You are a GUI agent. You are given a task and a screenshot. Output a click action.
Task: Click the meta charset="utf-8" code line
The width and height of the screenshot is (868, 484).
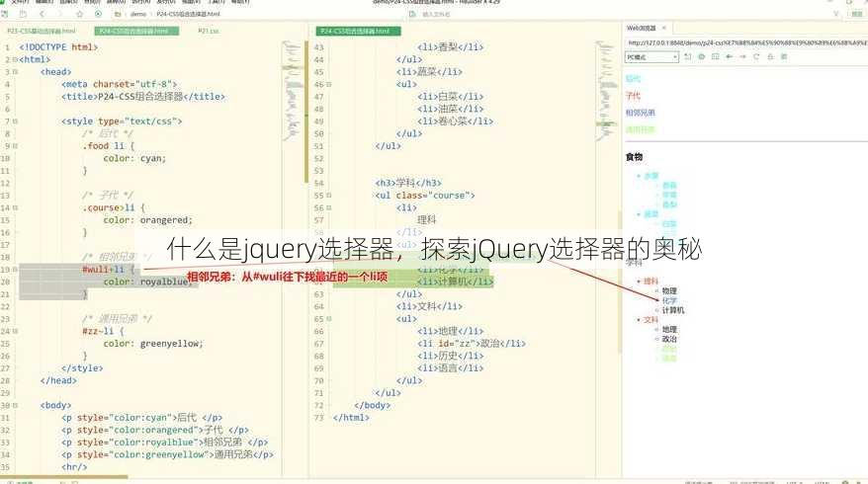click(119, 84)
